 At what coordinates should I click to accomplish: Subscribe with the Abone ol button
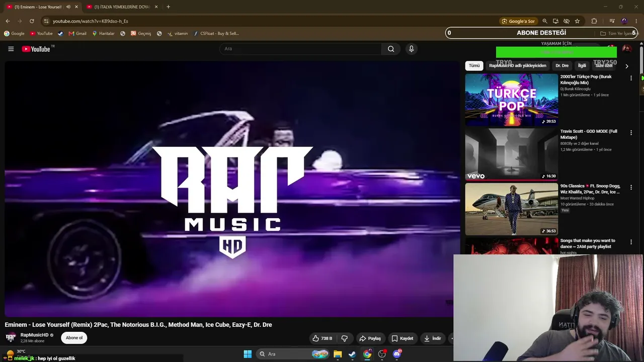74,338
